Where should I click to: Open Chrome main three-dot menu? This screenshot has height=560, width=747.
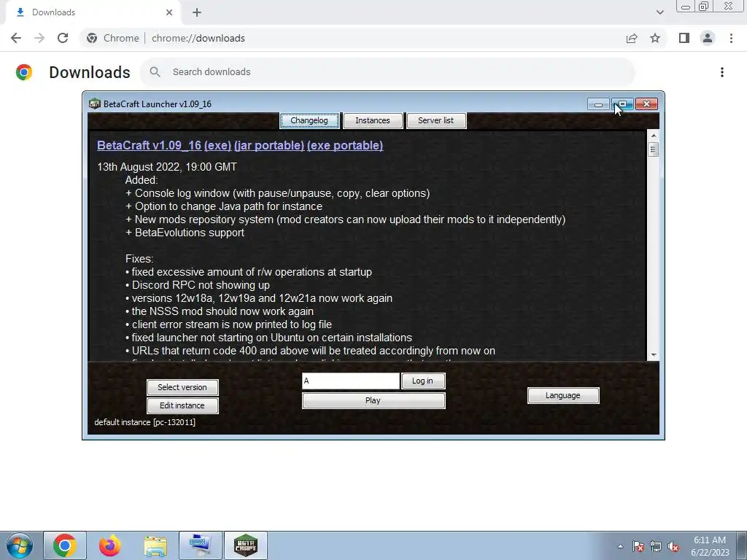pos(731,38)
